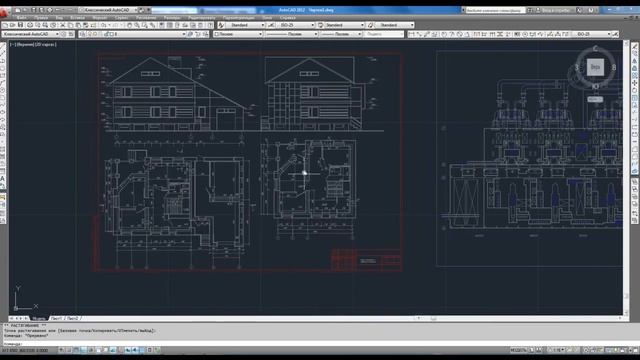Click the Cut scissors icon
The width and height of the screenshot is (640, 360).
[63, 25]
